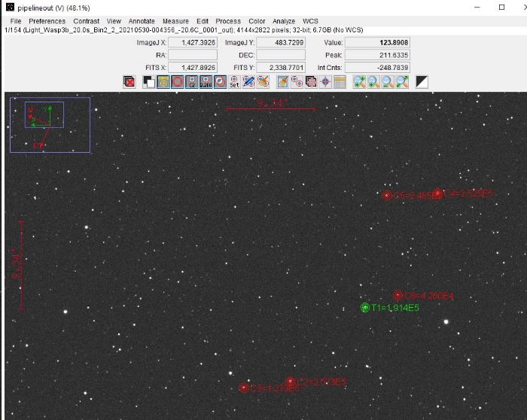
Task: Open the Annotate menu
Action: [x=142, y=21]
